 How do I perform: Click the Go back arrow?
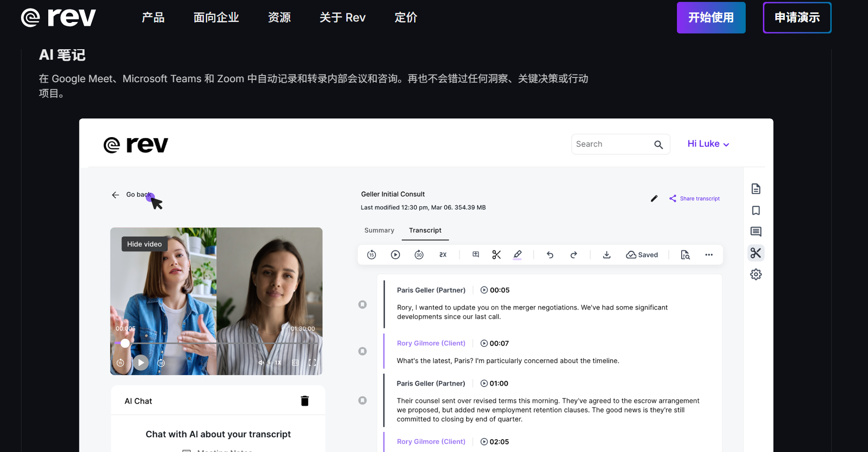tap(116, 195)
